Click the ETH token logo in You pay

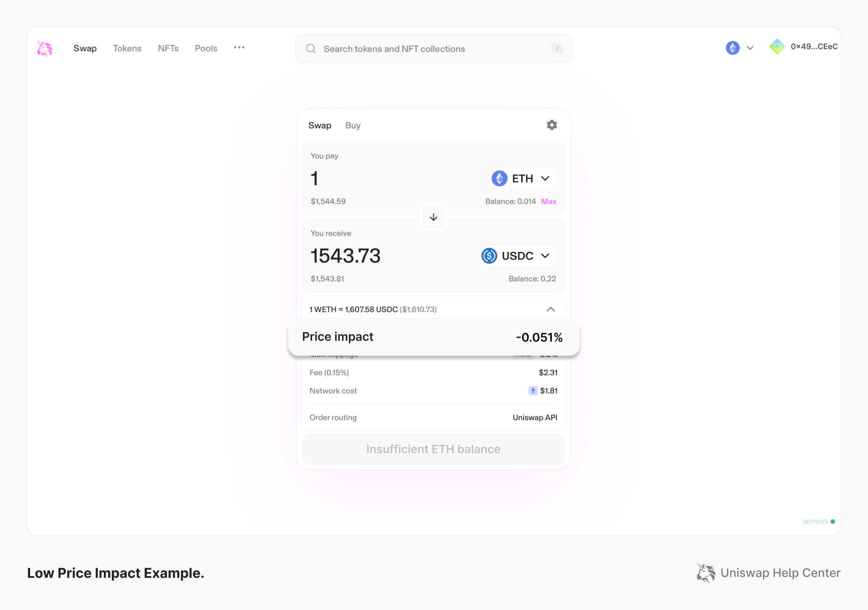coord(499,178)
